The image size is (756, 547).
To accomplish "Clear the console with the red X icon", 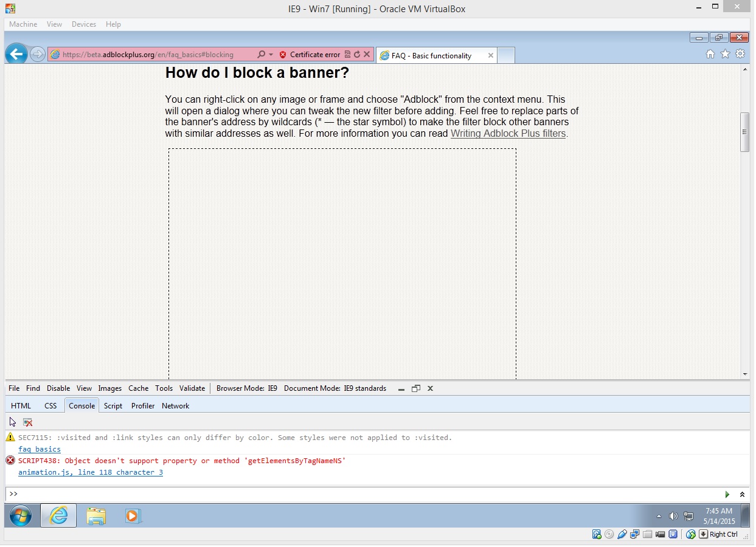I will point(28,422).
